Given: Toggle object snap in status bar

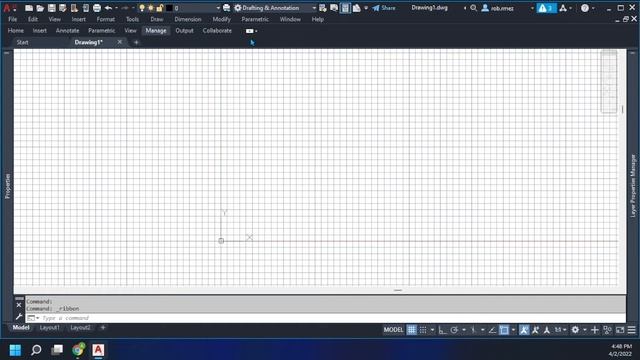Looking at the screenshot, I should pos(504,330).
